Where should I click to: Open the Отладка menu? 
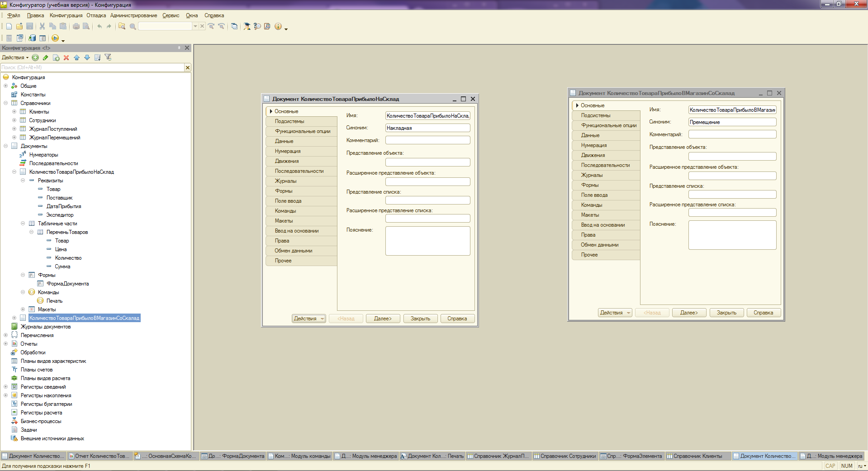[96, 15]
